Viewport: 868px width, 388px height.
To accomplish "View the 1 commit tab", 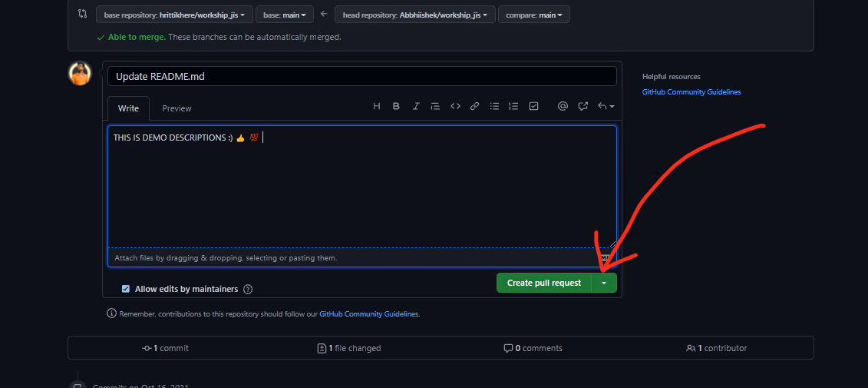I will click(x=166, y=348).
